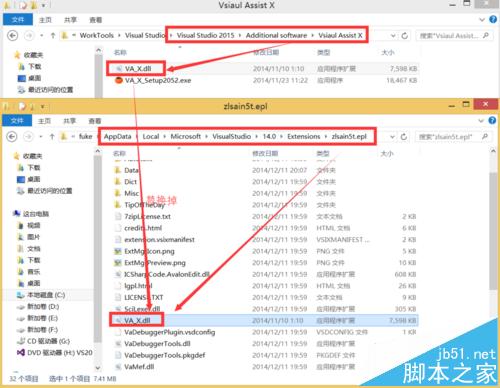
Task: Open Help in zlsain5t.epl window
Action: coord(492,120)
